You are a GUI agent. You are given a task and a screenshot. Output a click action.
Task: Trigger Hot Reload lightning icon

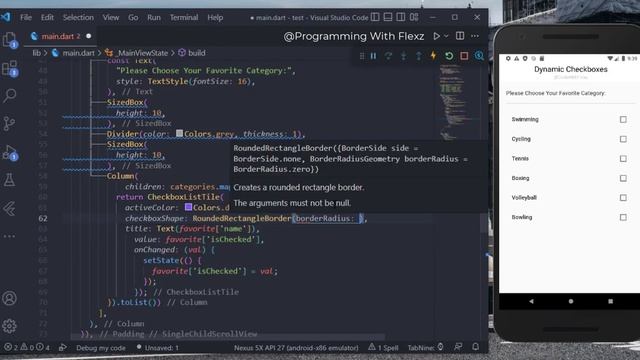[433, 56]
